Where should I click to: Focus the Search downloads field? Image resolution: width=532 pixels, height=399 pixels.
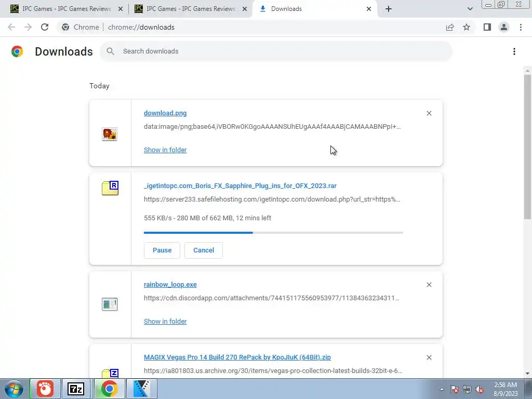(276, 51)
